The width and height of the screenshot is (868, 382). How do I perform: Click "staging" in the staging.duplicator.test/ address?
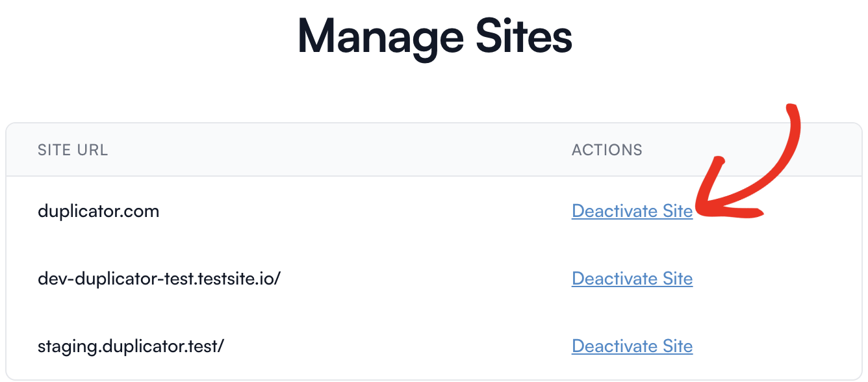coord(64,348)
